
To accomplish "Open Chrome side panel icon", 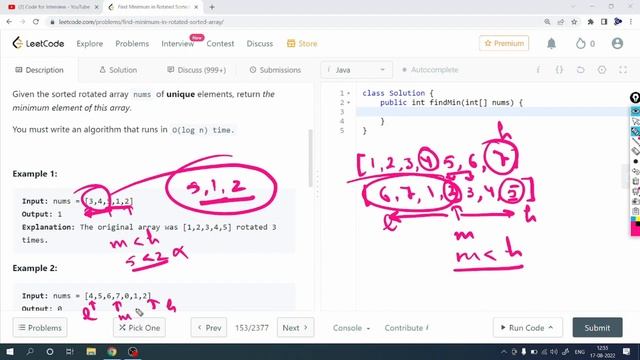I will coord(604,22).
